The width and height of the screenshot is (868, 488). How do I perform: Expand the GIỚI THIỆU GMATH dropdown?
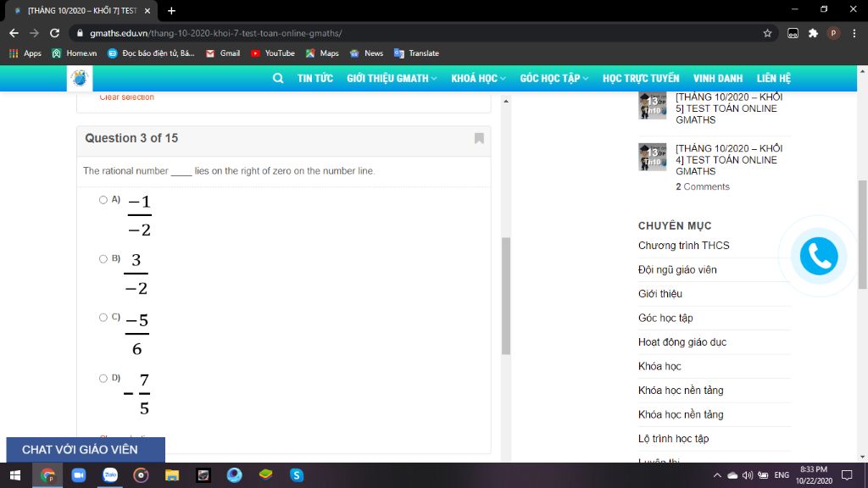click(x=392, y=78)
